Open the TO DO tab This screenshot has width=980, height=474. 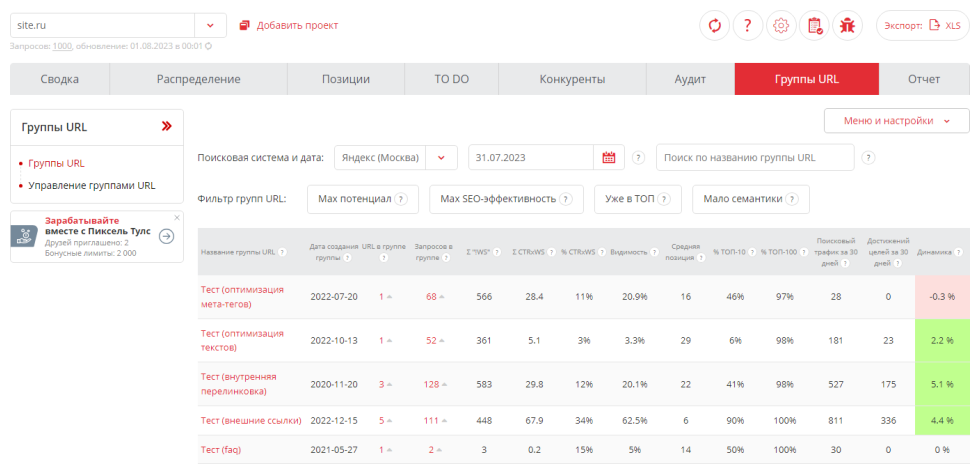pos(452,79)
